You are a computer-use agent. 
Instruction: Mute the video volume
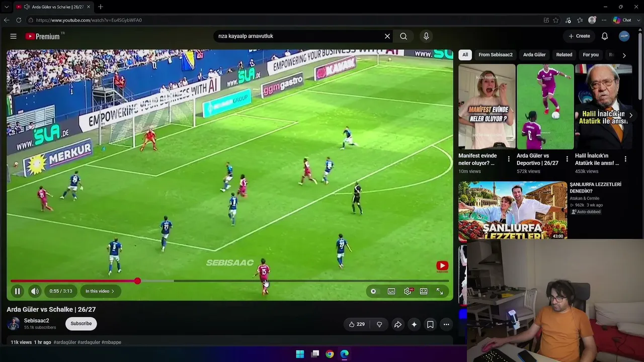[35, 291]
